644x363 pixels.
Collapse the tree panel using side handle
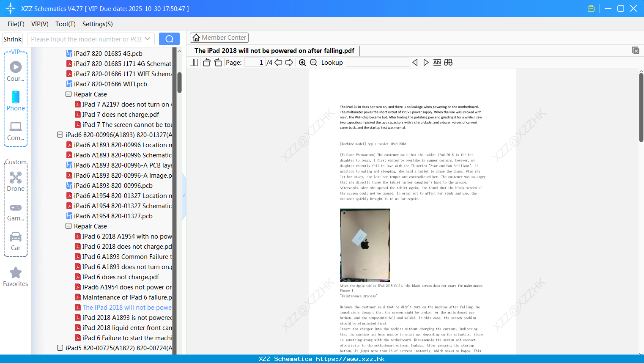click(x=184, y=196)
